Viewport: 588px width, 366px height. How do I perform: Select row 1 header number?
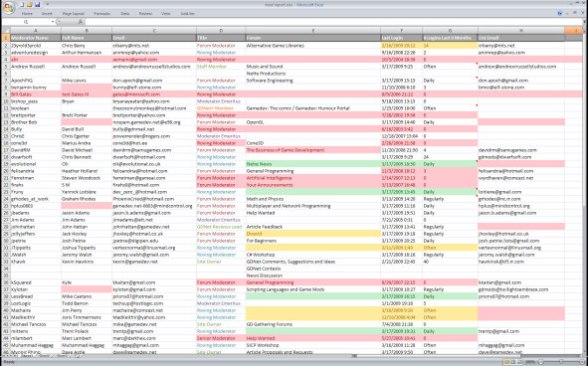[6, 38]
